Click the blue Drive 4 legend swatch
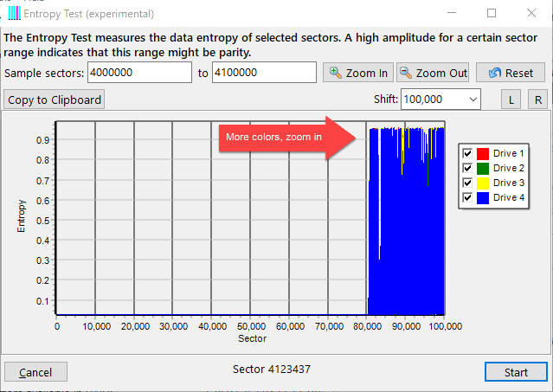553x392 pixels. [483, 197]
